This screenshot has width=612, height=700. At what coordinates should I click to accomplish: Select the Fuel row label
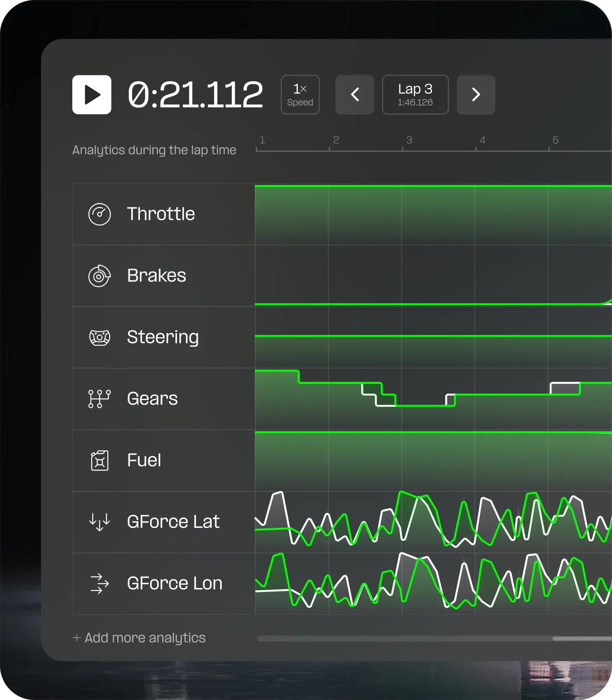coord(144,460)
